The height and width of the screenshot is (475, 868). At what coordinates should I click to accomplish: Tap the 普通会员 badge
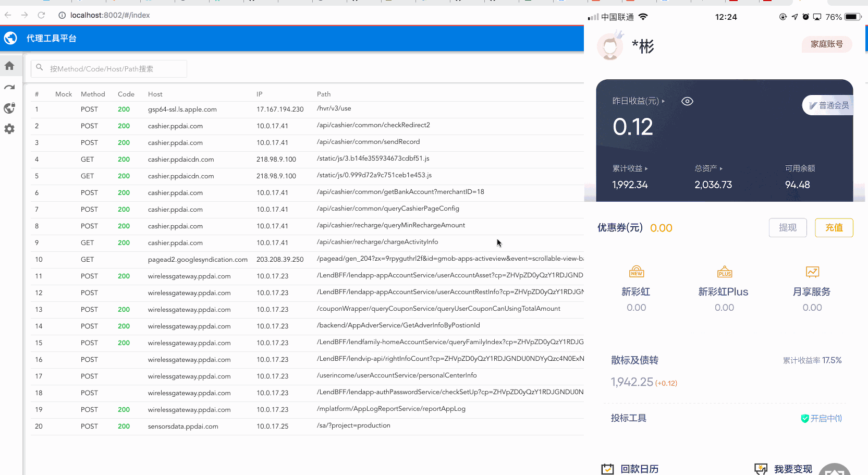tap(828, 105)
